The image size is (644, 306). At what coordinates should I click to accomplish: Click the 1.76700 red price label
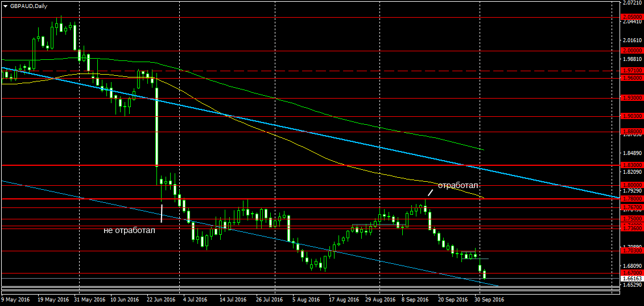(x=632, y=207)
